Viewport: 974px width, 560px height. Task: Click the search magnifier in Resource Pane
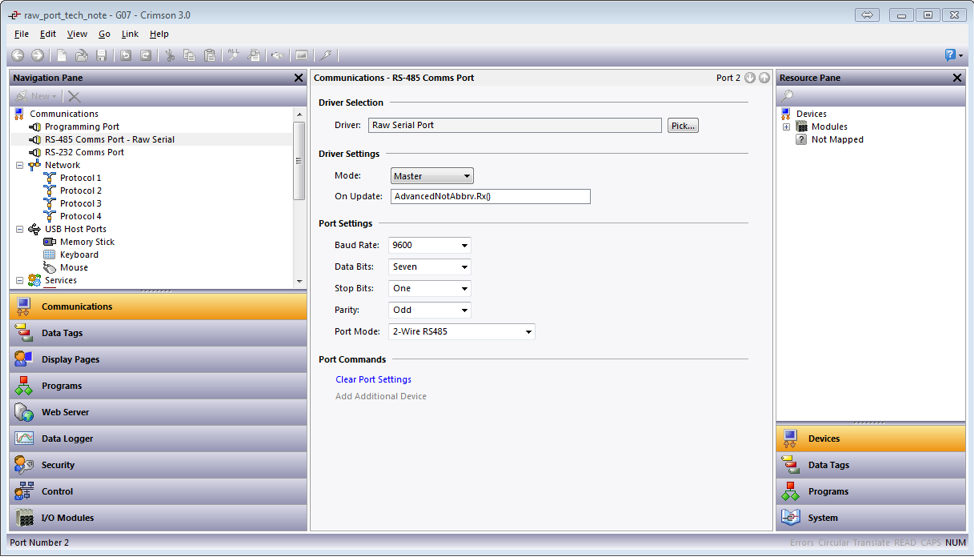coord(788,96)
